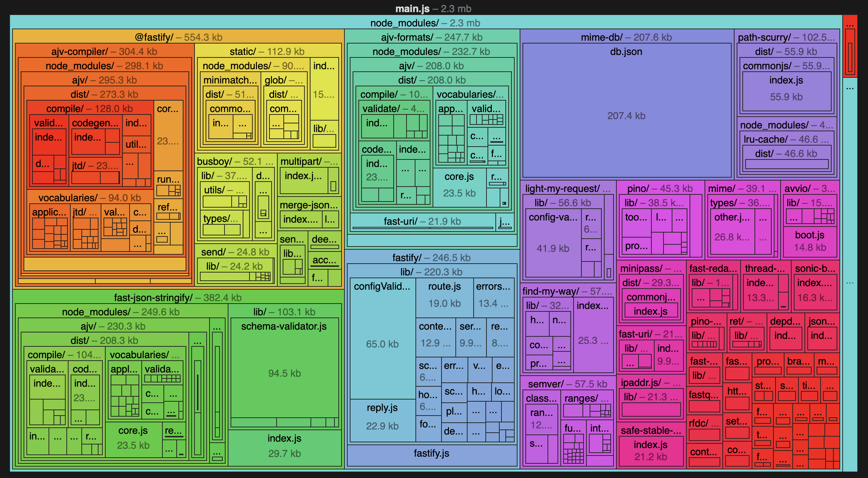Viewport: 868px width, 478px height.
Task: Click boot.js in the avvio package
Action: [809, 241]
